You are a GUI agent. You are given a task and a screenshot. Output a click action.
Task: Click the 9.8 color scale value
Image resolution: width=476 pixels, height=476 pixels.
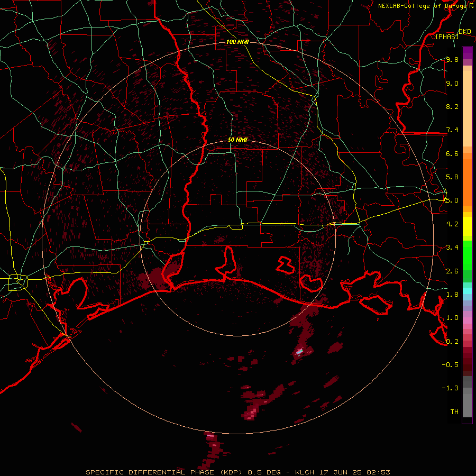pos(452,59)
